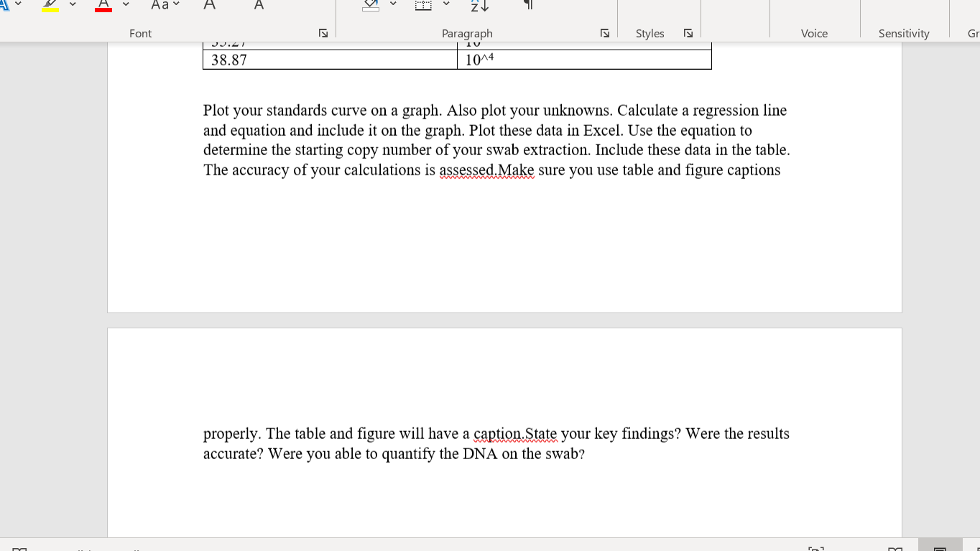
Task: Expand the font color dropdown arrow
Action: [x=126, y=5]
